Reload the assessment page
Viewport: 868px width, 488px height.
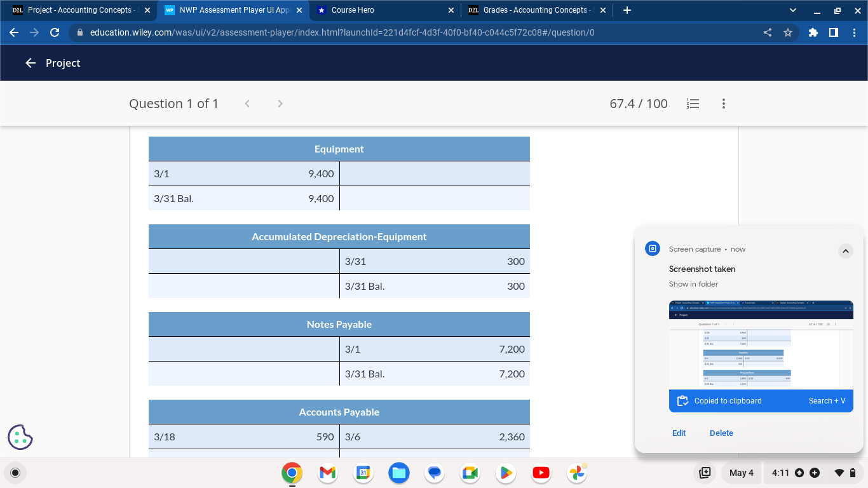pos(54,32)
